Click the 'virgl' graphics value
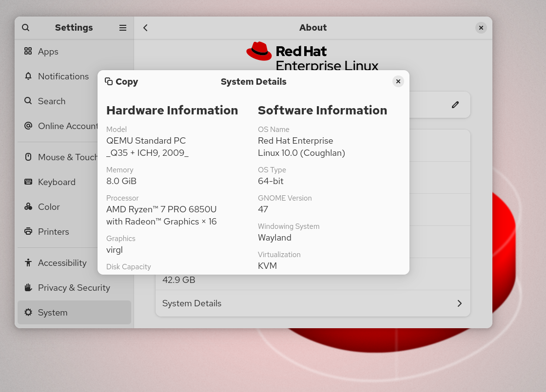546x392 pixels. tap(114, 250)
